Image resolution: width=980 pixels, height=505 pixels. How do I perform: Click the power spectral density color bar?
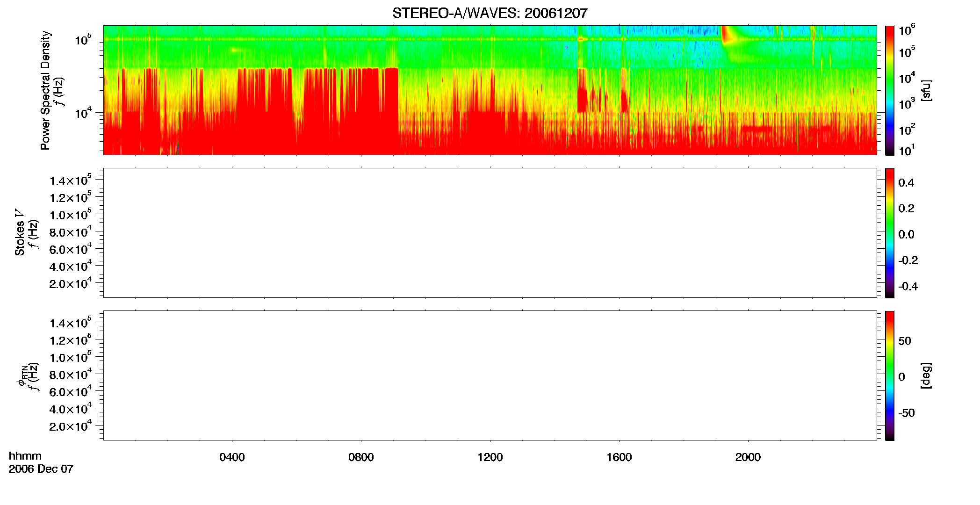pos(889,90)
